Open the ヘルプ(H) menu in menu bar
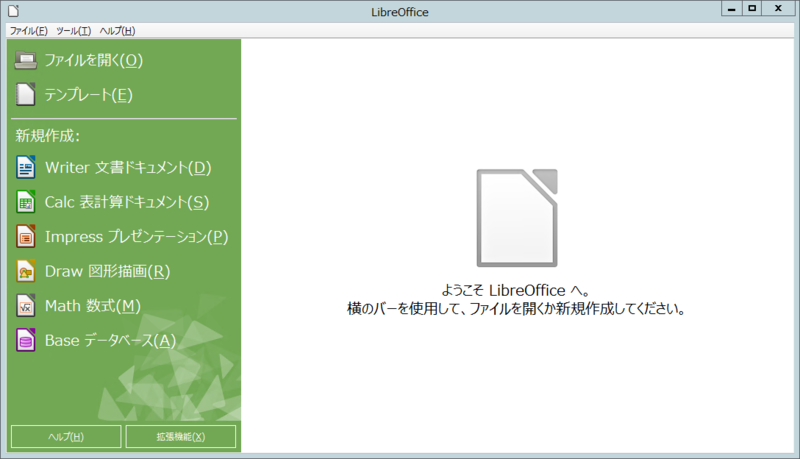 [x=117, y=31]
